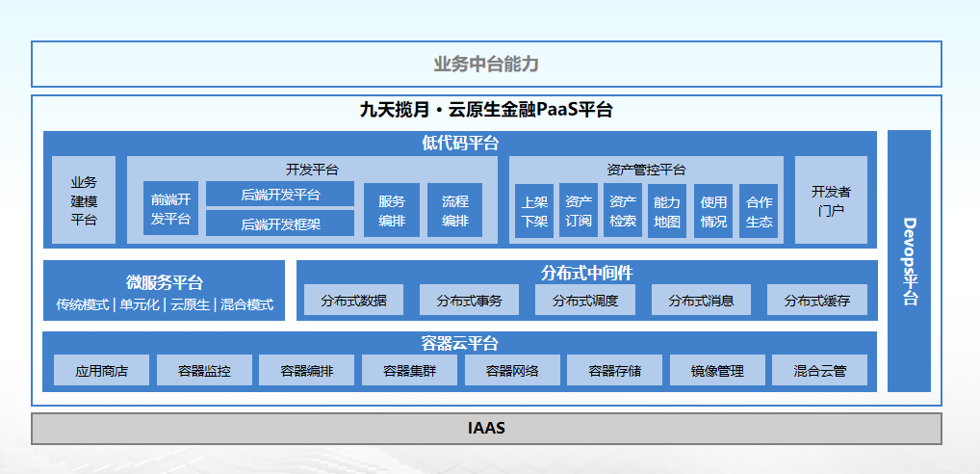The image size is (980, 474).
Task: Select the 容器集群 block
Action: pyautogui.click(x=409, y=370)
